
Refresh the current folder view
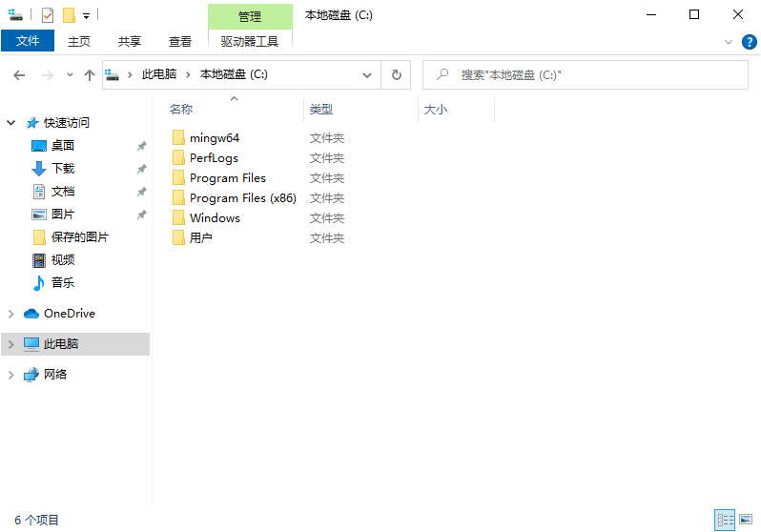[x=397, y=74]
